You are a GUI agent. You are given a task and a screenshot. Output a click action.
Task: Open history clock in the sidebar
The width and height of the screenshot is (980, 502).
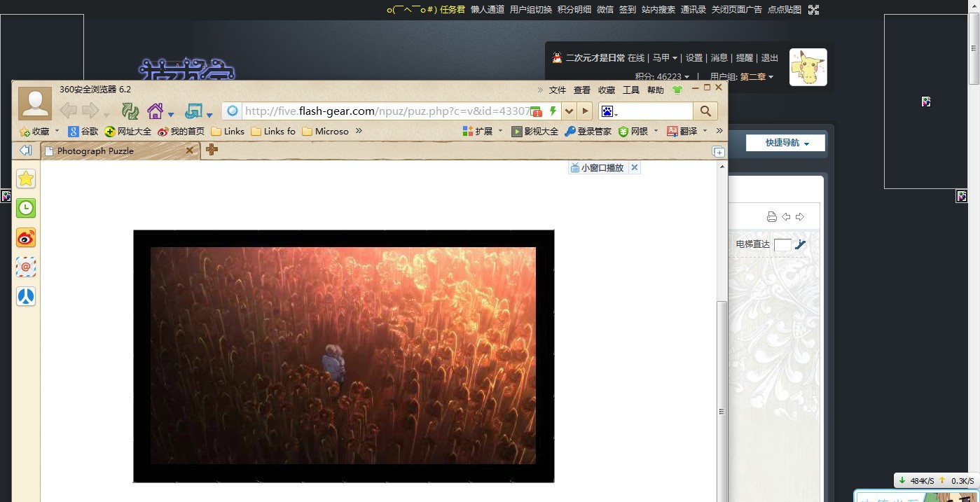pyautogui.click(x=26, y=208)
